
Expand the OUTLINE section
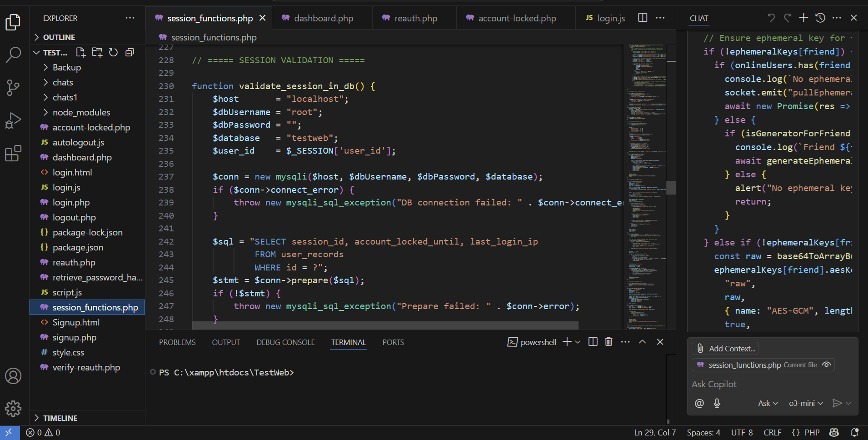pos(87,37)
